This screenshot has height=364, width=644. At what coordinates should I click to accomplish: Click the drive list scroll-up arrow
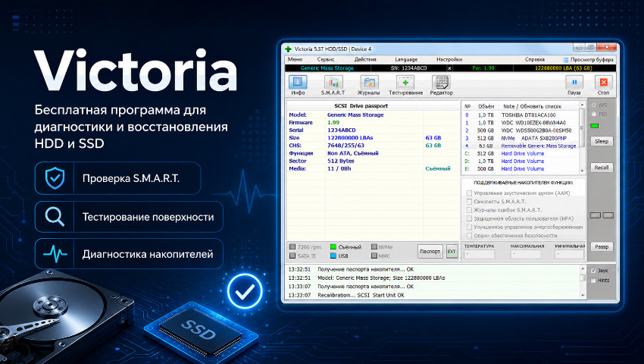(x=582, y=105)
